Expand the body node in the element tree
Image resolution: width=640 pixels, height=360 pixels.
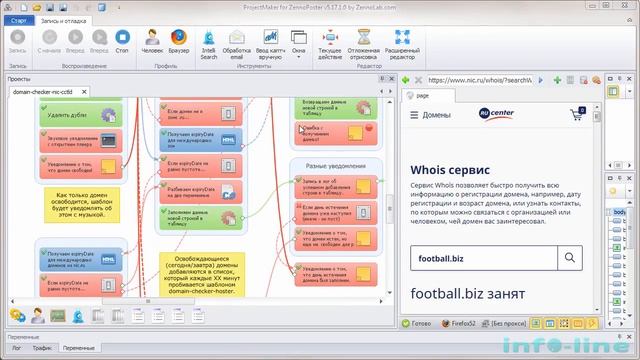click(609, 212)
